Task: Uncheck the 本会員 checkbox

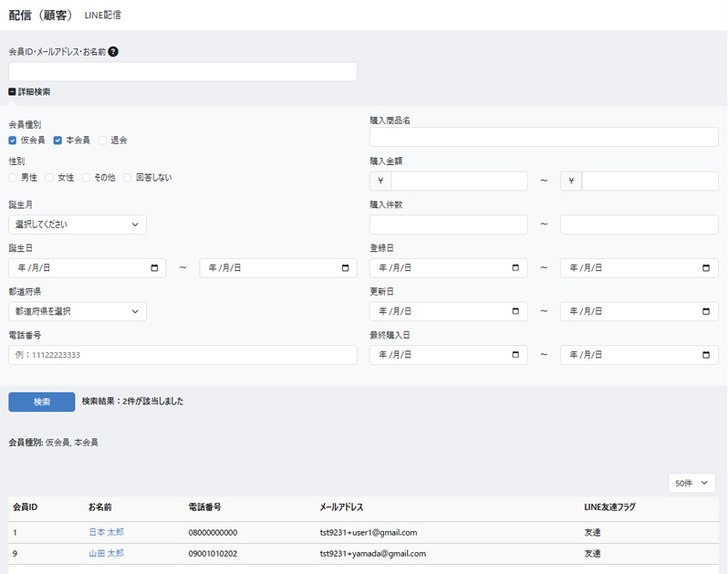Action: point(57,141)
